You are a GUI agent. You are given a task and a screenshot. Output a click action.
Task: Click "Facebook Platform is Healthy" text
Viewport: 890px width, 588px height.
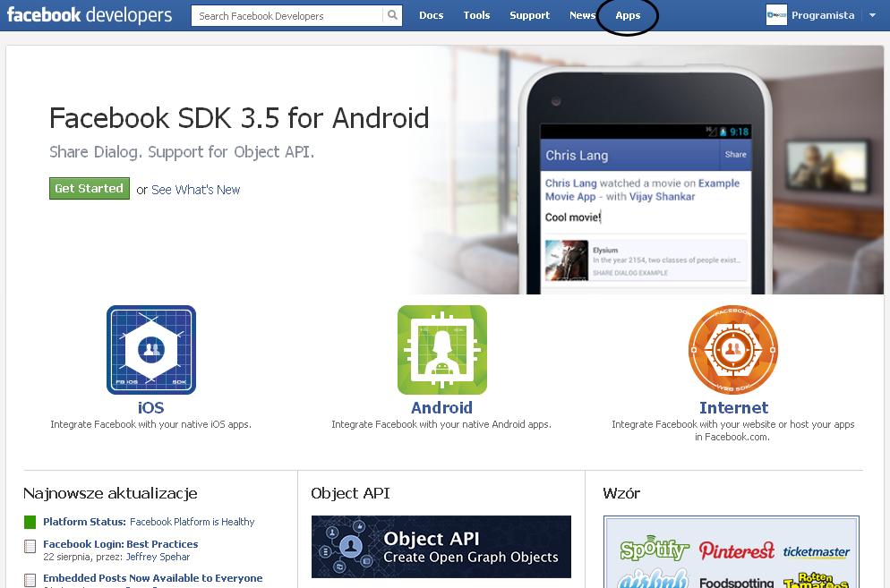(192, 522)
